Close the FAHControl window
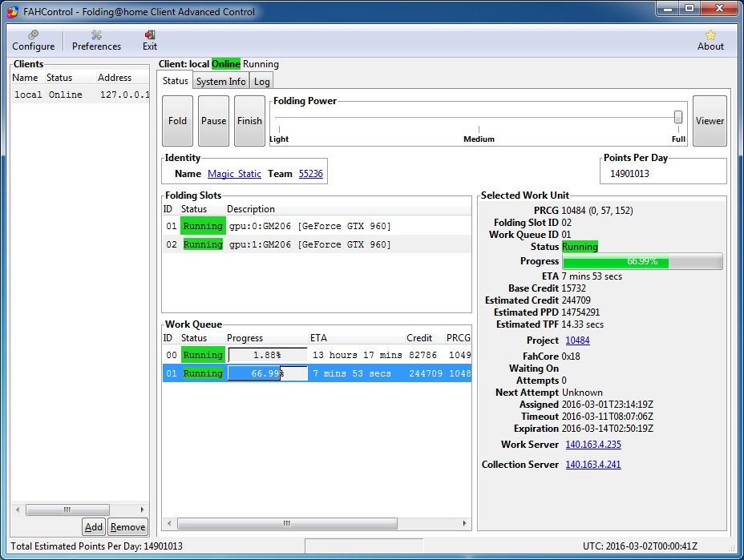 click(x=719, y=9)
